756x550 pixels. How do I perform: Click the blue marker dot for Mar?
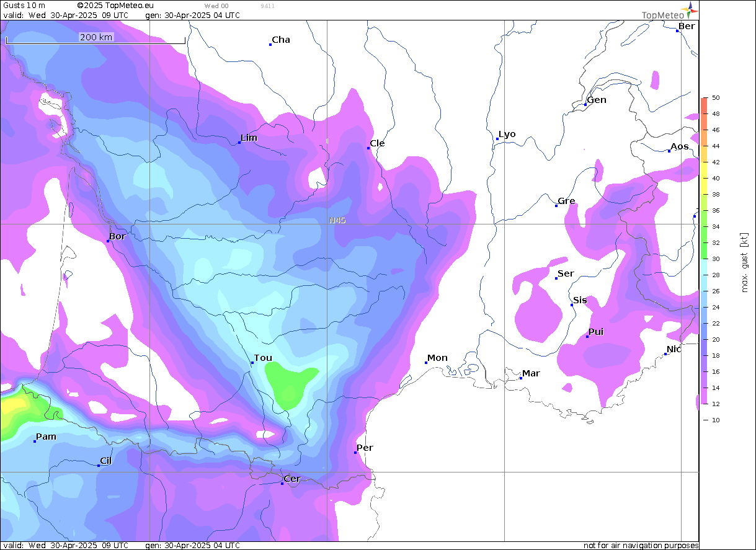tap(521, 378)
